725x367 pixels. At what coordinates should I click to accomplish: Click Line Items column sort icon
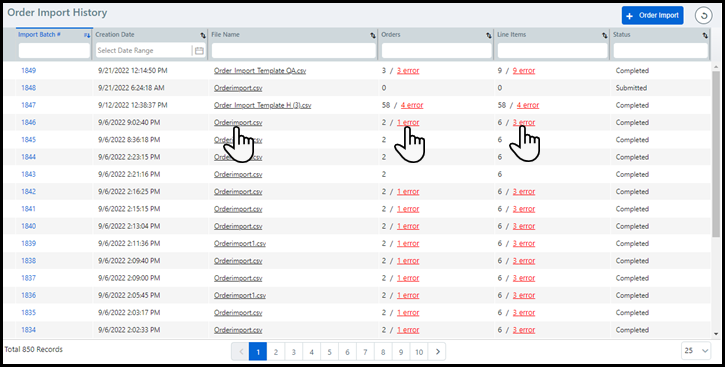point(604,35)
